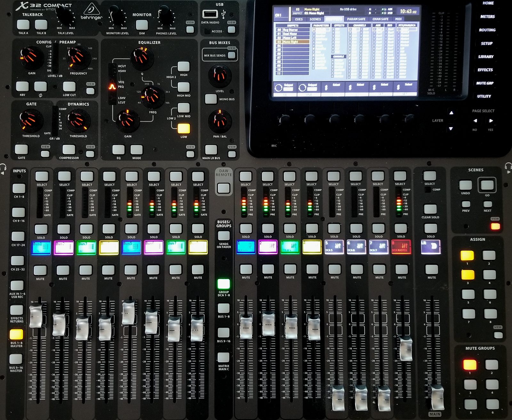
Task: Select the lit BUS 1-8 MASTER layer
Action: pos(16,334)
